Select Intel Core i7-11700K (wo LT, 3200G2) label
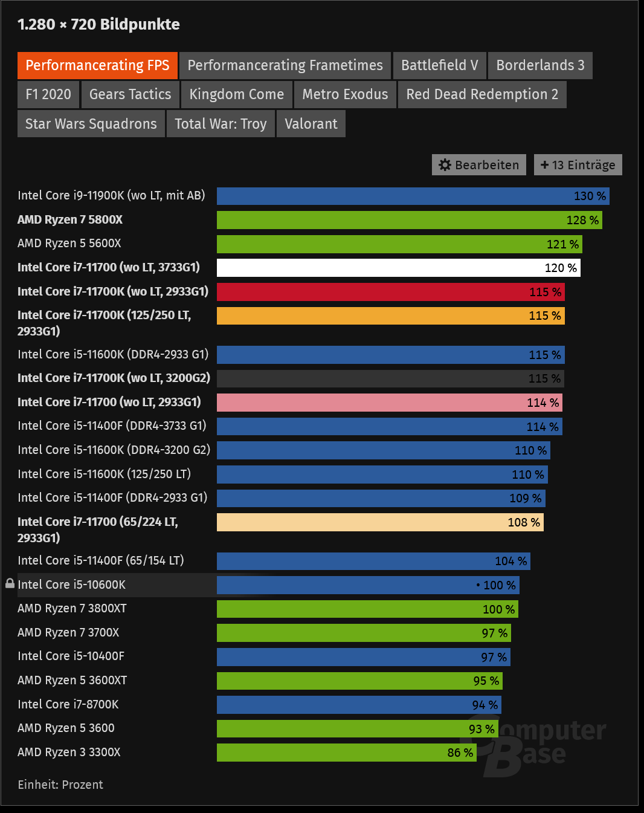 114,378
